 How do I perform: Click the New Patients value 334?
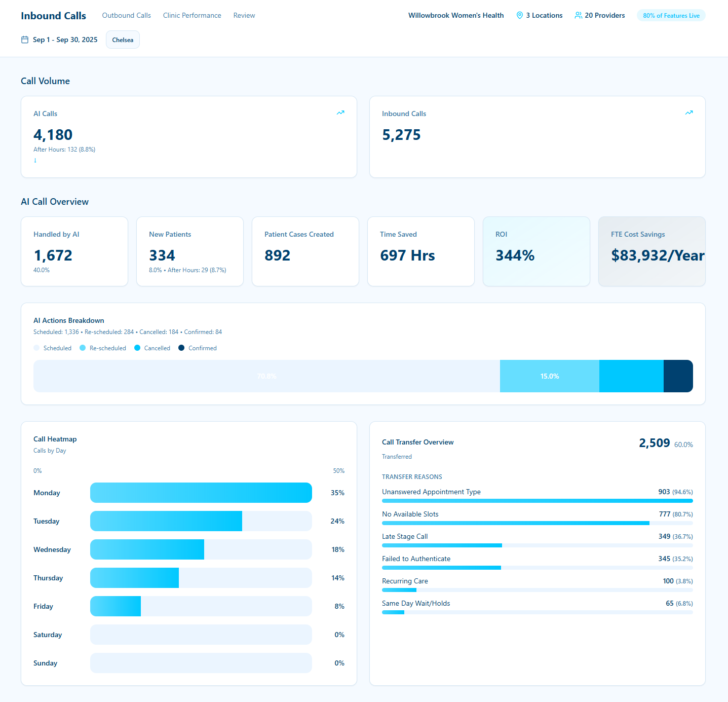(162, 255)
